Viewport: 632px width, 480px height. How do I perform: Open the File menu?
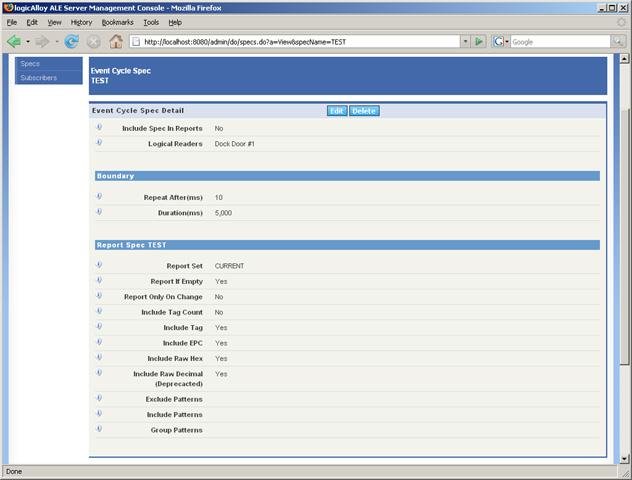(12, 23)
